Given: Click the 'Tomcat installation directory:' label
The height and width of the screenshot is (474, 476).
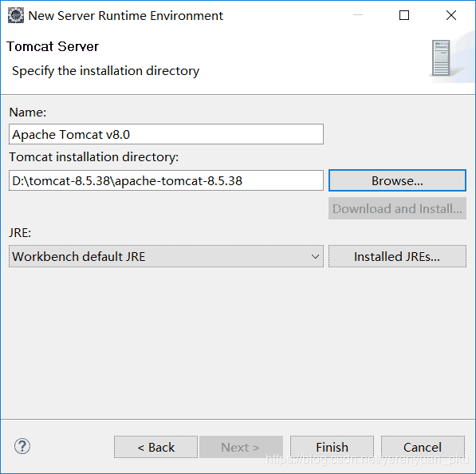Looking at the screenshot, I should pyautogui.click(x=94, y=157).
